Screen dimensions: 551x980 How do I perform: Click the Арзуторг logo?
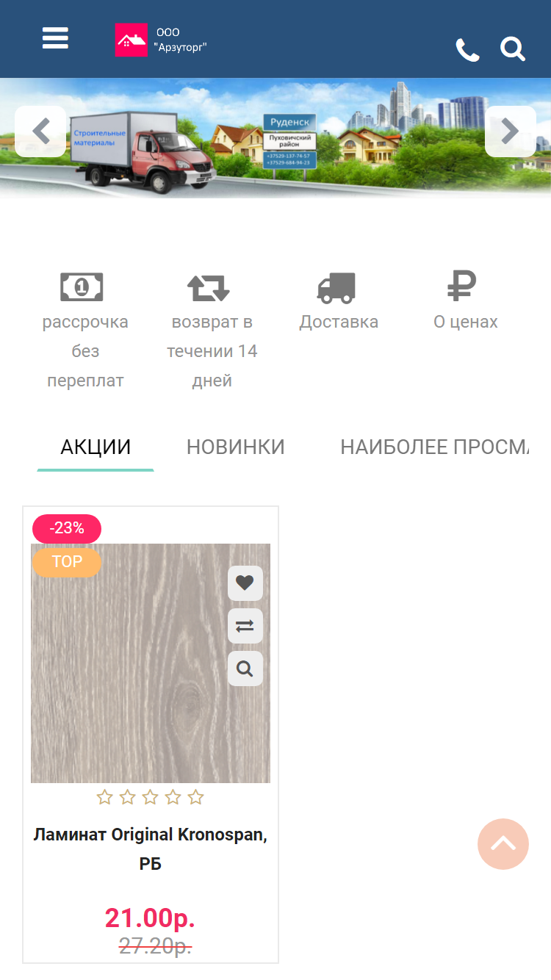pos(162,40)
